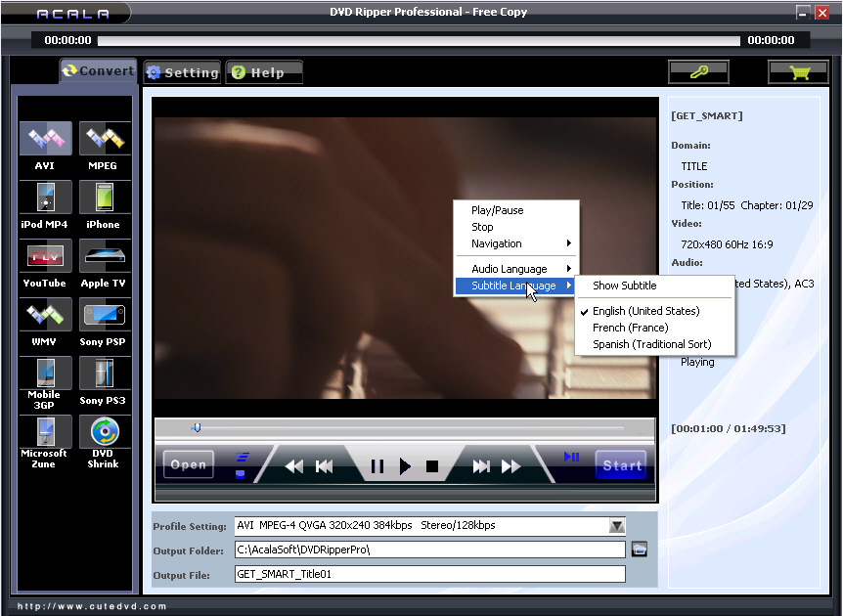Click the [GET_SMART] disc title text
This screenshot has width=843, height=616.
click(707, 116)
